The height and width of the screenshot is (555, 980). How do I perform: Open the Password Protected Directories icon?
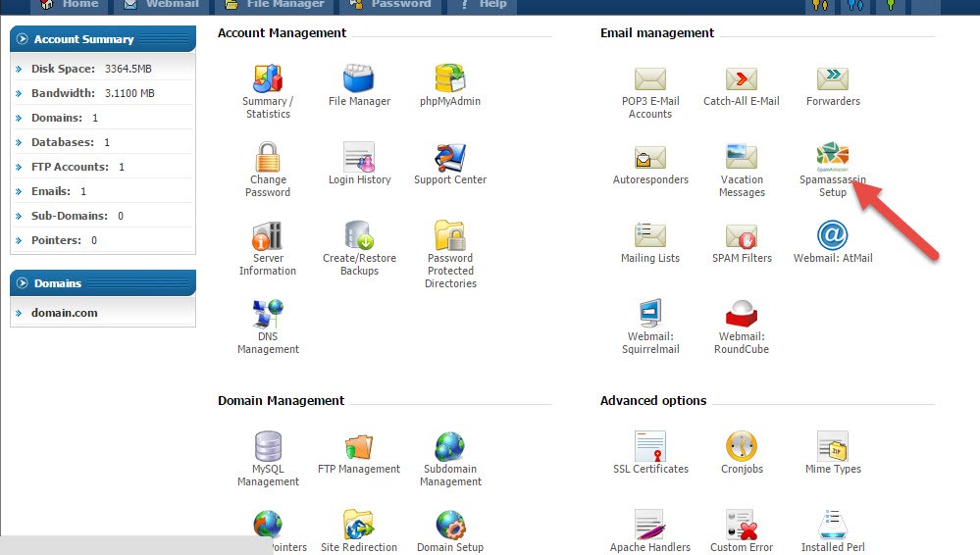point(450,235)
